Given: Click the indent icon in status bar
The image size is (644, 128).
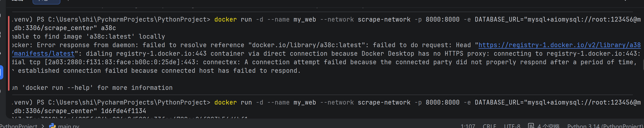Looking at the screenshot, I should coord(531,126).
